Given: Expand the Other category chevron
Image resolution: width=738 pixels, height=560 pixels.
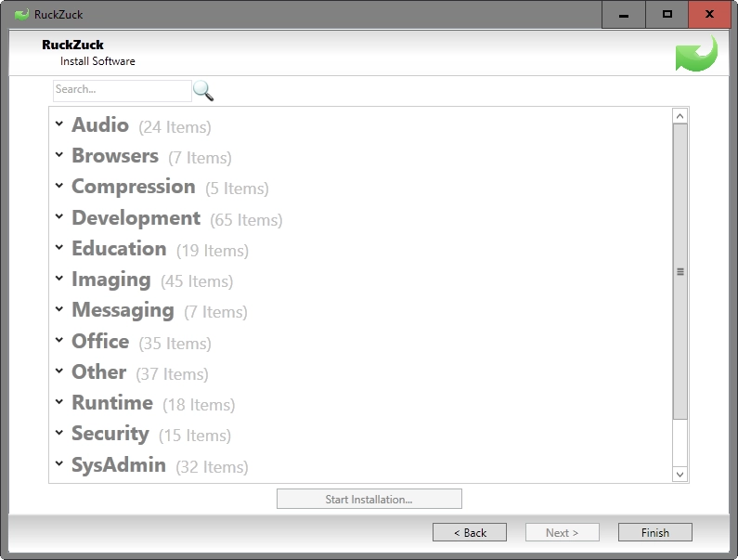Looking at the screenshot, I should click(59, 371).
